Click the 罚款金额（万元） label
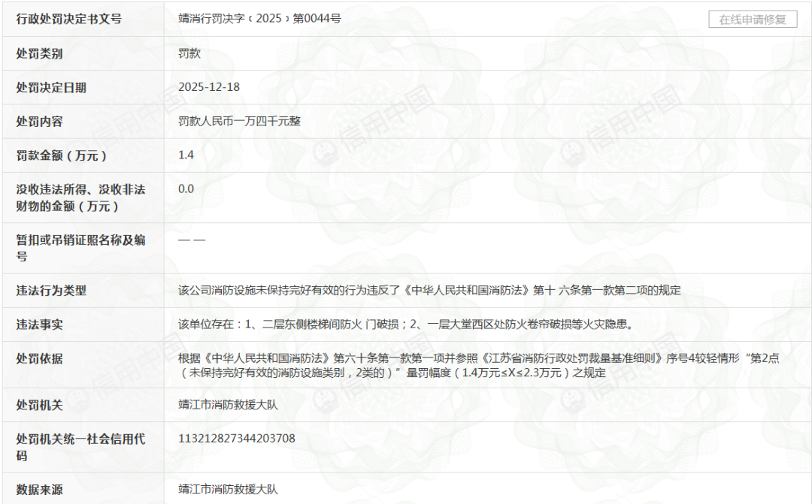812x504 pixels. click(61, 155)
